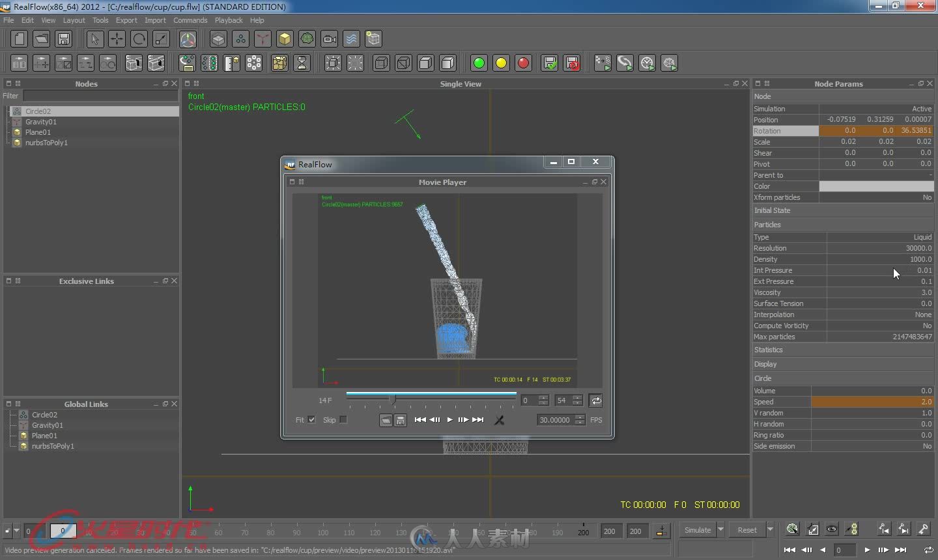Screen dimensions: 938x560
Task: Switch to smooth shaded cube mode
Action: 448,63
